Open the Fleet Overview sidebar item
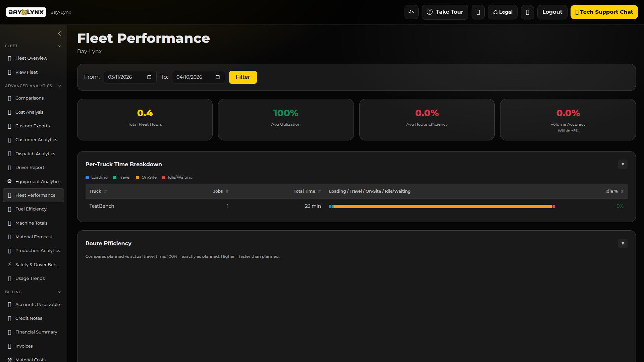 click(32, 58)
